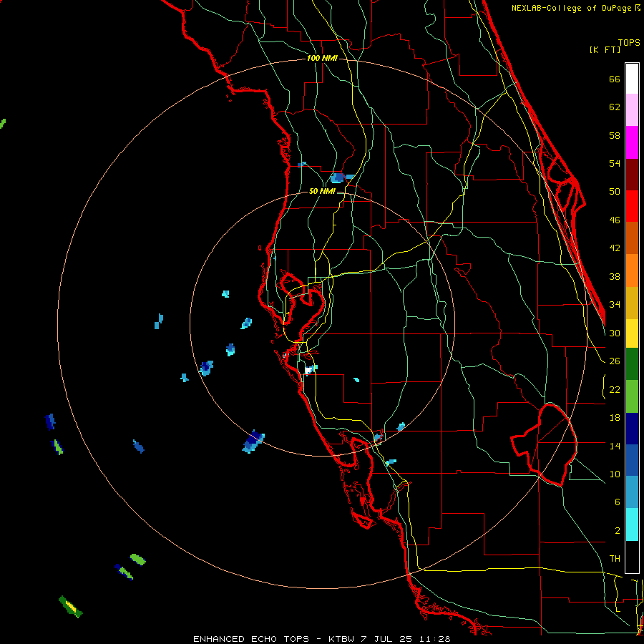Click the yellow-cored green echo on the map
This screenshot has width=644, height=644.
71,607
